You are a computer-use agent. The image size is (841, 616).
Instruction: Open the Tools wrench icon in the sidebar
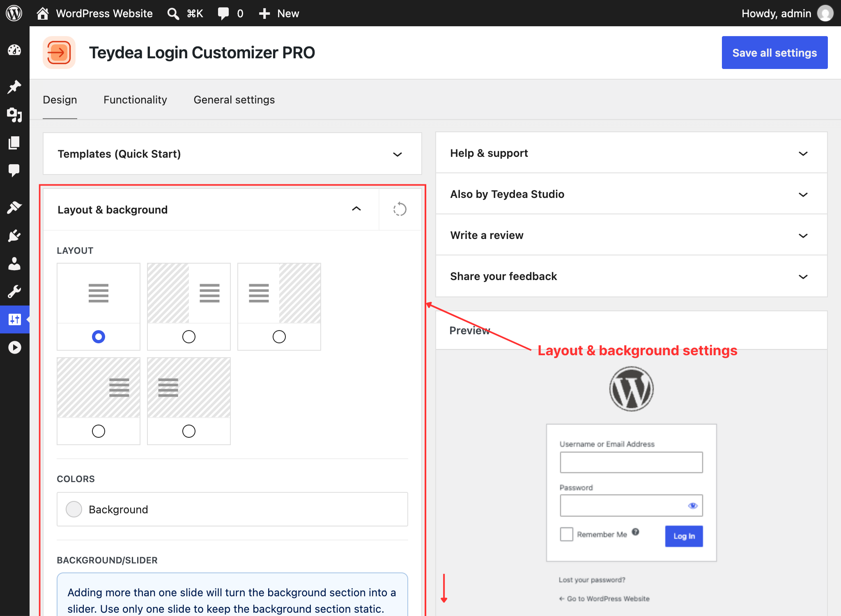click(x=14, y=292)
